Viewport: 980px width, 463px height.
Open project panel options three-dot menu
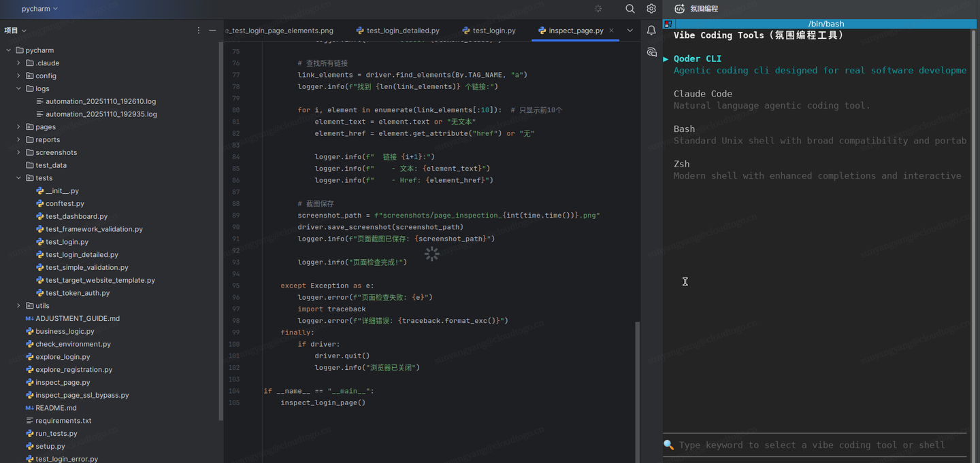click(x=199, y=31)
